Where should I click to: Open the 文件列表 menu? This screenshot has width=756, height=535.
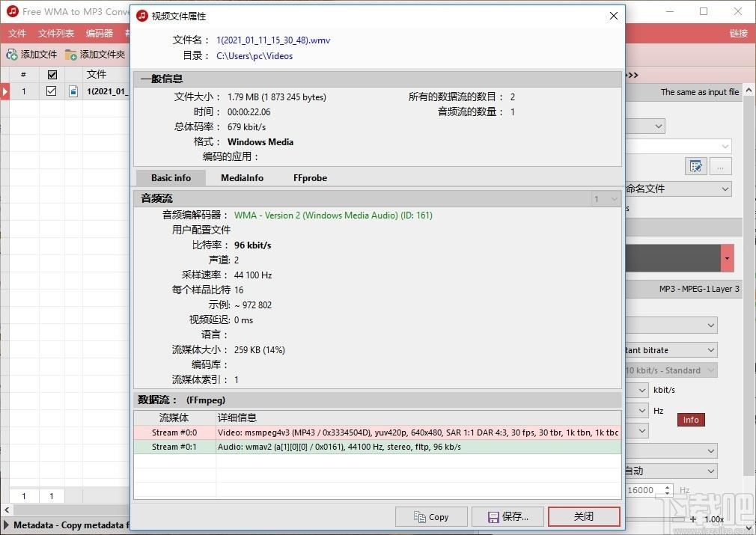point(56,33)
